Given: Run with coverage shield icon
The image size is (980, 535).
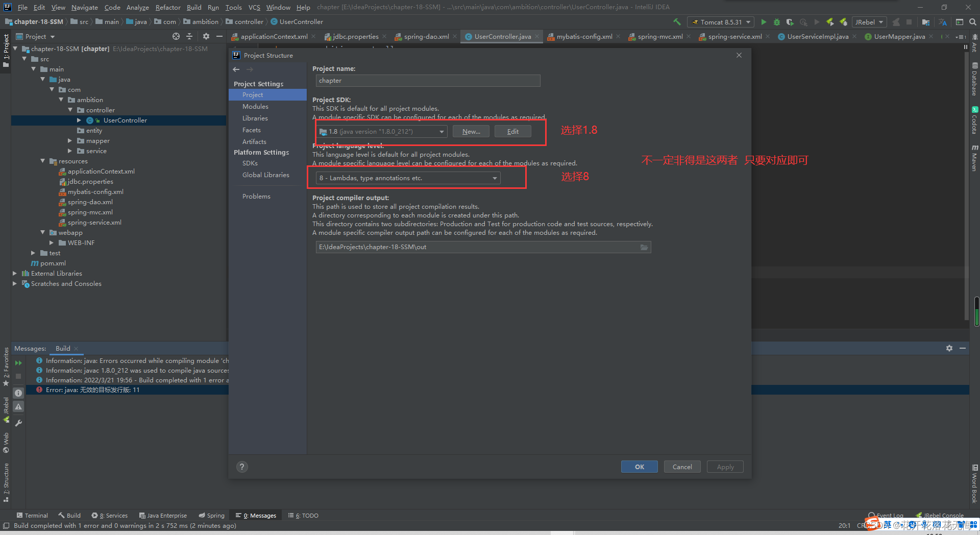Looking at the screenshot, I should coord(790,22).
